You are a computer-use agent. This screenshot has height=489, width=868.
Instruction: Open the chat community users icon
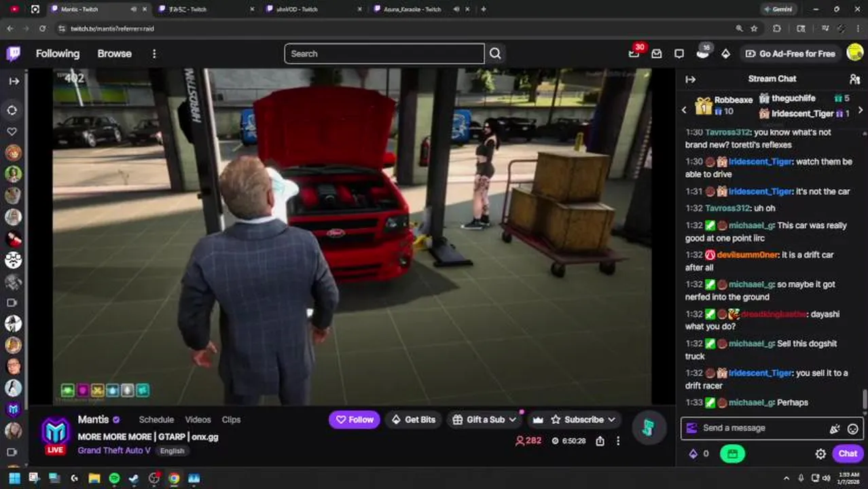pos(854,79)
